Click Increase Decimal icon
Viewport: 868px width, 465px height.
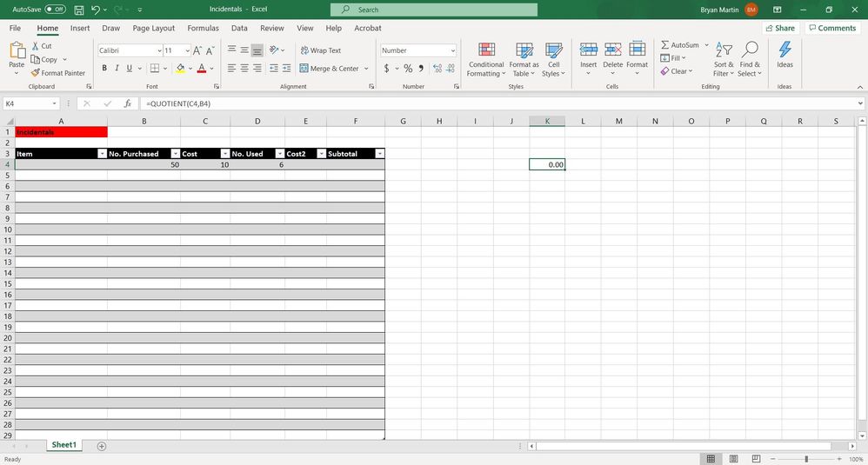[437, 68]
